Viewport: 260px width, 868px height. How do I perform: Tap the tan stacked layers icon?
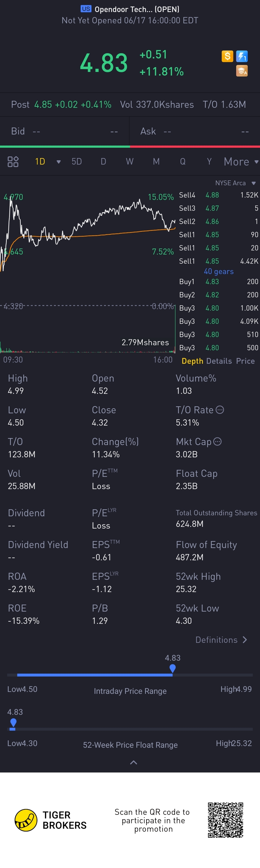(242, 71)
